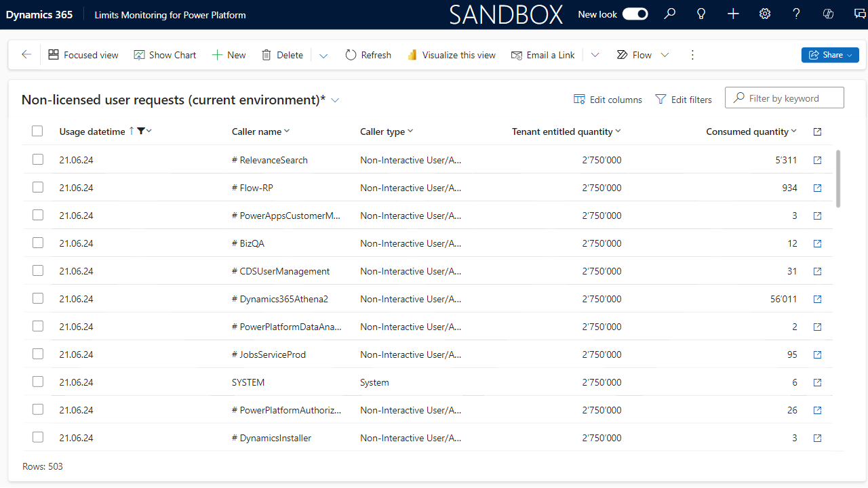868x488 pixels.
Task: Click Refresh in the command bar
Action: pyautogui.click(x=368, y=55)
